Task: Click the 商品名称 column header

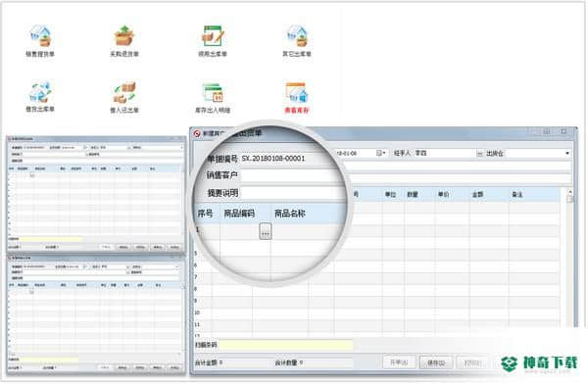Action: tap(290, 214)
